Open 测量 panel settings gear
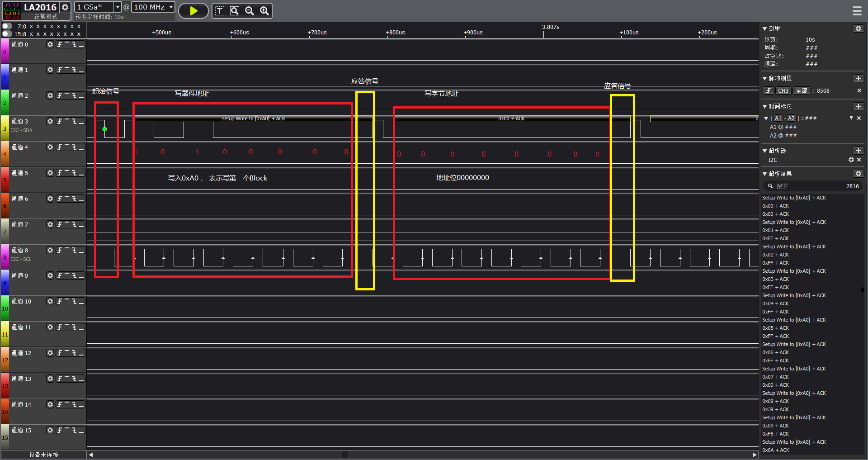 click(859, 28)
